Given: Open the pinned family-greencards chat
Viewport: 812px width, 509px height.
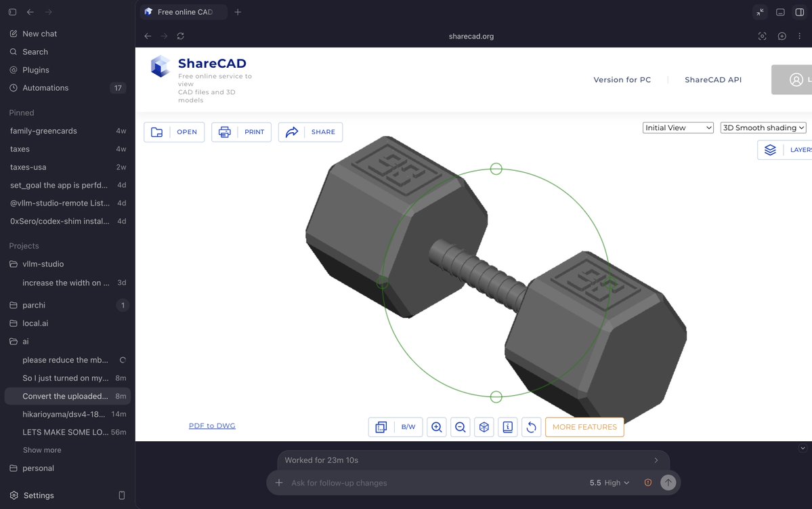Looking at the screenshot, I should 67,131.
